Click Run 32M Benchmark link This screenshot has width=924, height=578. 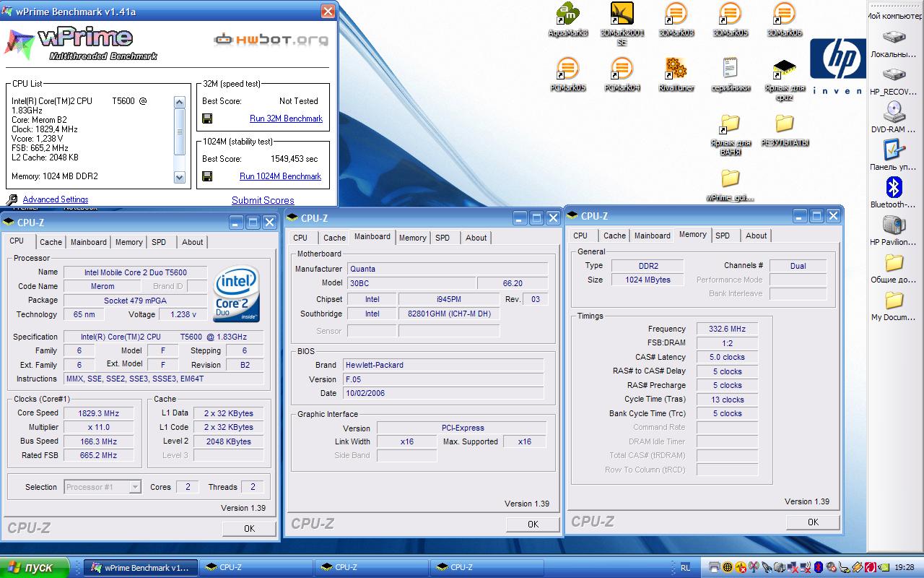coord(286,118)
